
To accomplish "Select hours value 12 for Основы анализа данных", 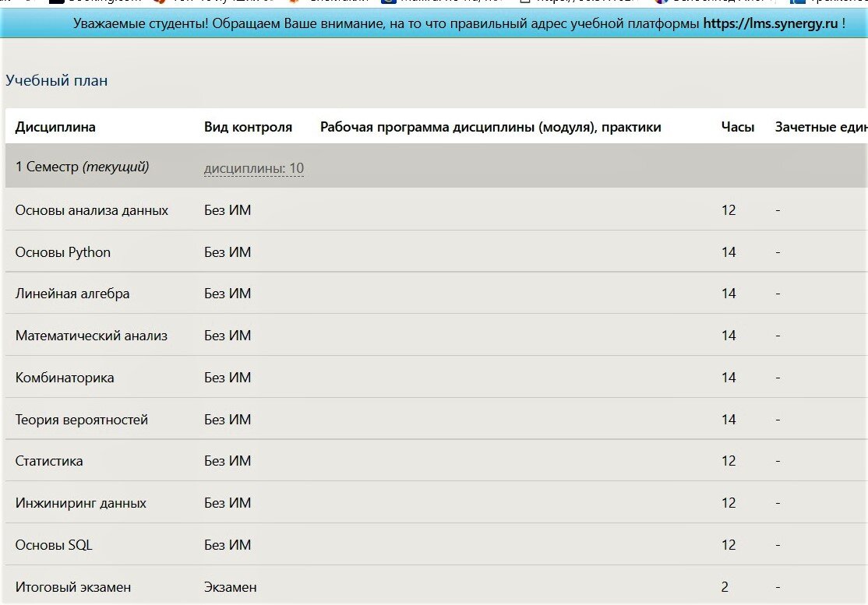I will (x=729, y=210).
